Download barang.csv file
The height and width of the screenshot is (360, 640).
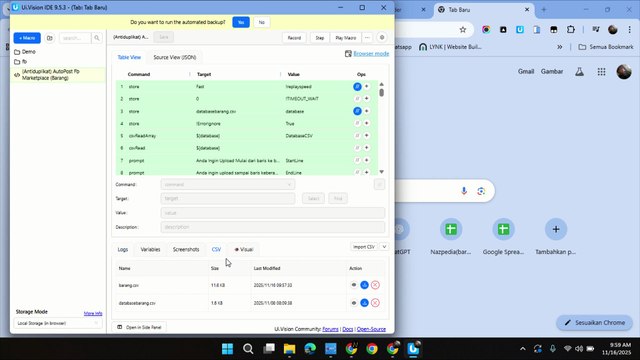point(364,285)
